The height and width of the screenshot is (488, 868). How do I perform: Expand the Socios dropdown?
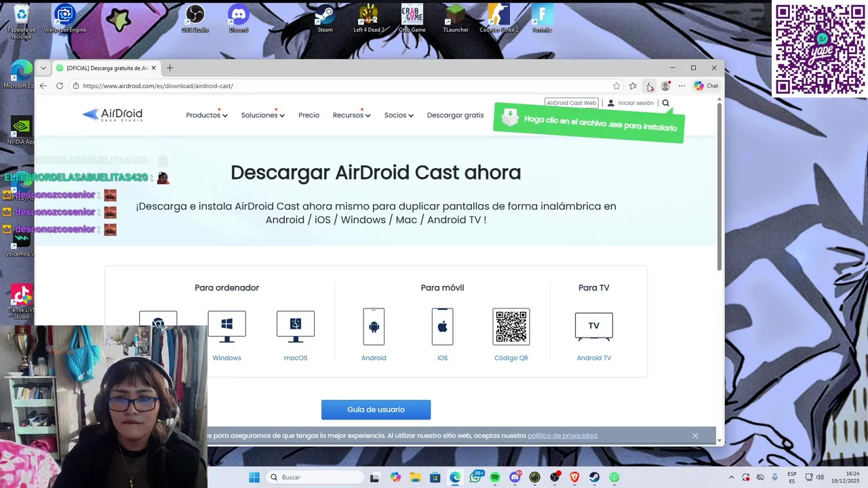[x=399, y=115]
